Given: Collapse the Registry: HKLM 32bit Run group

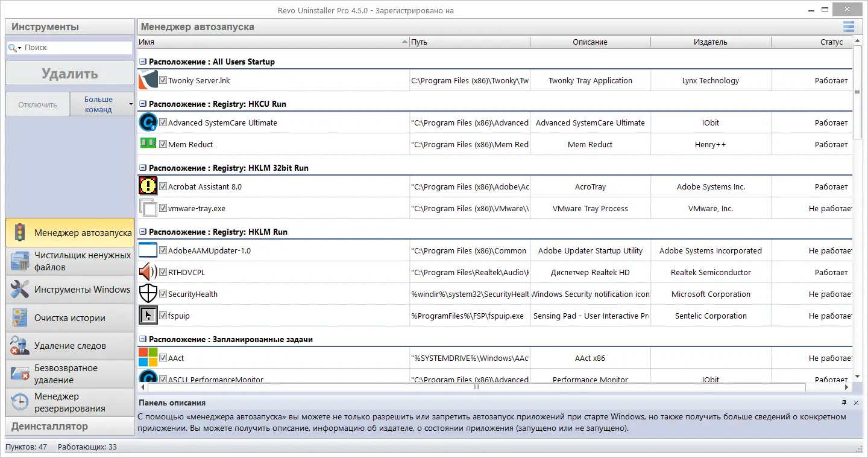Looking at the screenshot, I should [143, 168].
